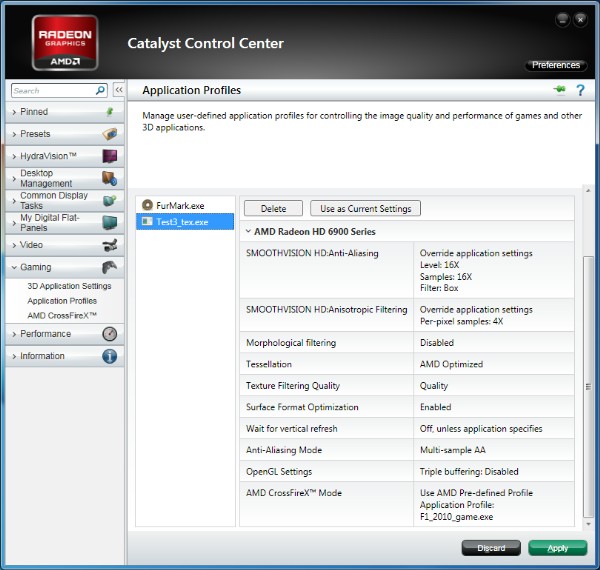Minimize the Catalyst Control Center window
Viewport: 600px width, 570px height.
[x=562, y=19]
